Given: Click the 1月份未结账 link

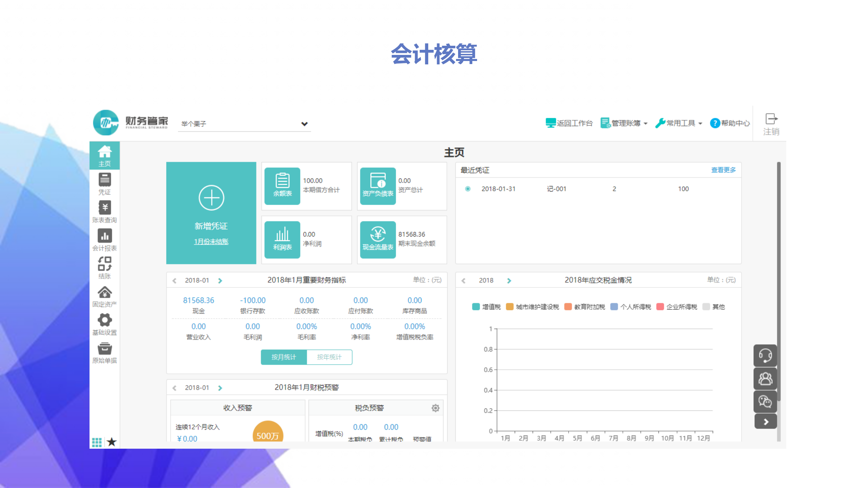Looking at the screenshot, I should coord(211,242).
